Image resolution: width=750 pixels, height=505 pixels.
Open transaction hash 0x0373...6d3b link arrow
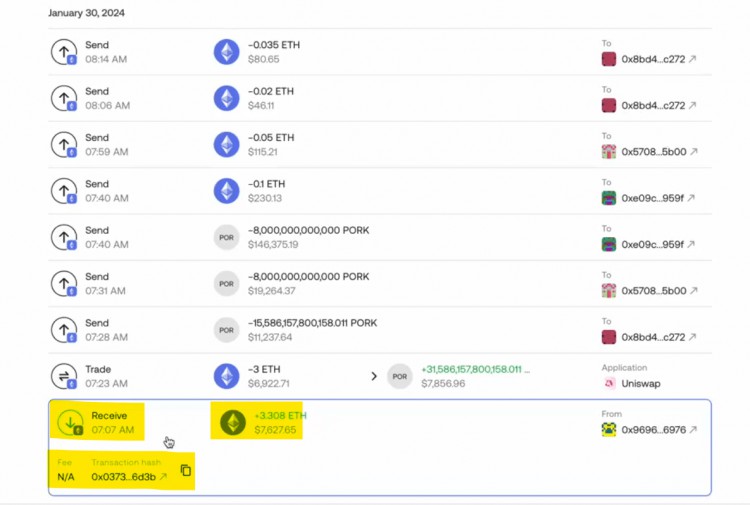tap(164, 477)
